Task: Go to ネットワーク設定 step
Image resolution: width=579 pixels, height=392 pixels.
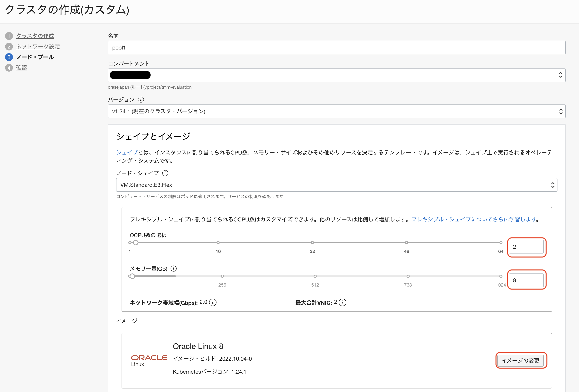Action: point(38,47)
